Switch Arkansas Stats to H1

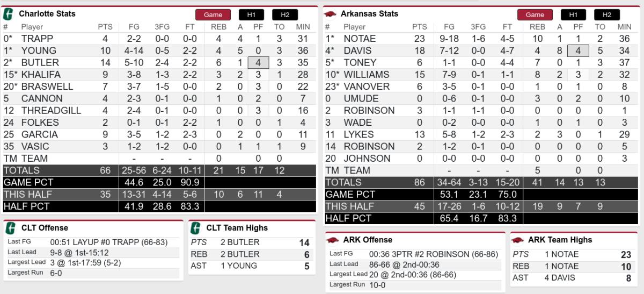tap(574, 15)
